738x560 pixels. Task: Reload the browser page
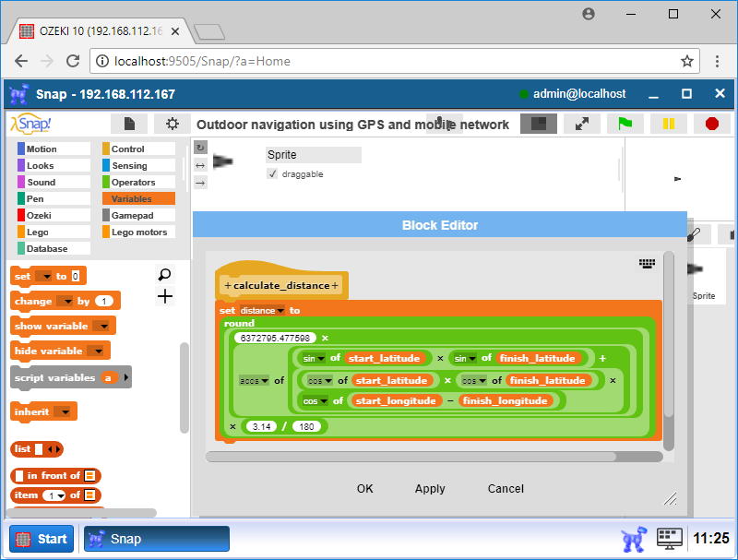click(x=73, y=61)
